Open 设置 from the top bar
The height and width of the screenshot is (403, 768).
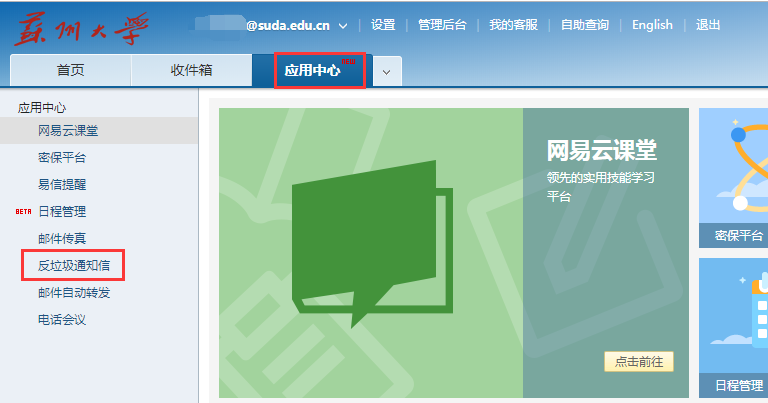[x=383, y=25]
